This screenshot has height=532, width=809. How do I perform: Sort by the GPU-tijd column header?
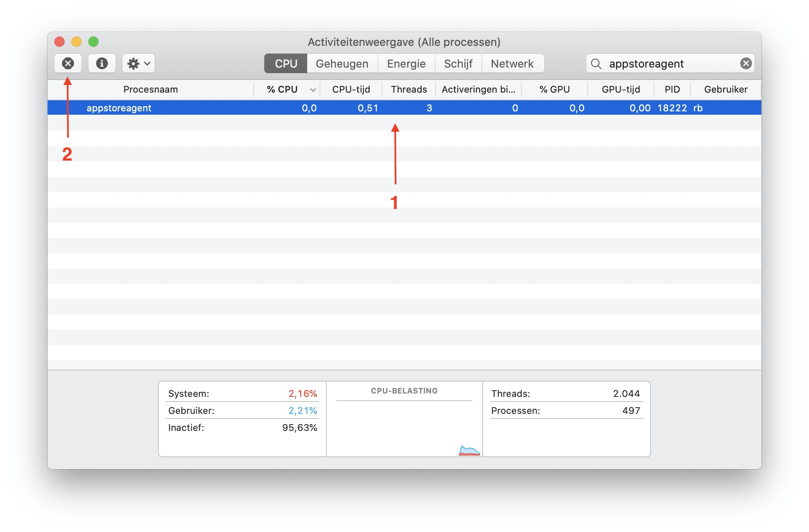(621, 90)
